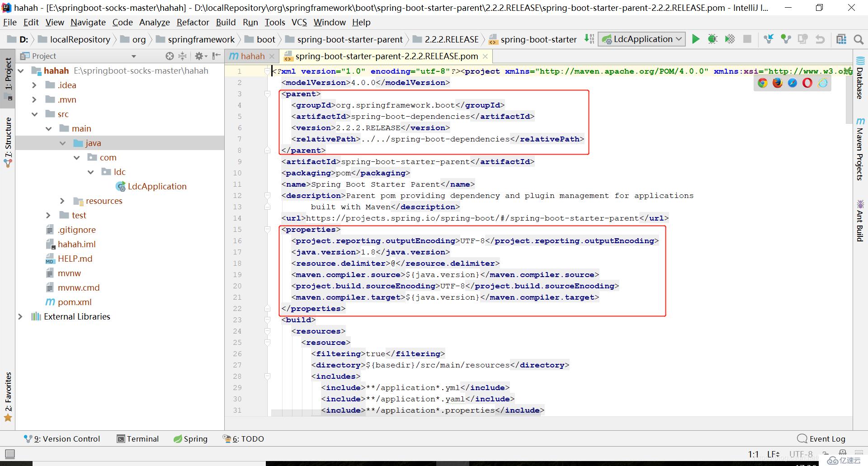
Task: Fold the parent tag at line 3
Action: point(267,94)
